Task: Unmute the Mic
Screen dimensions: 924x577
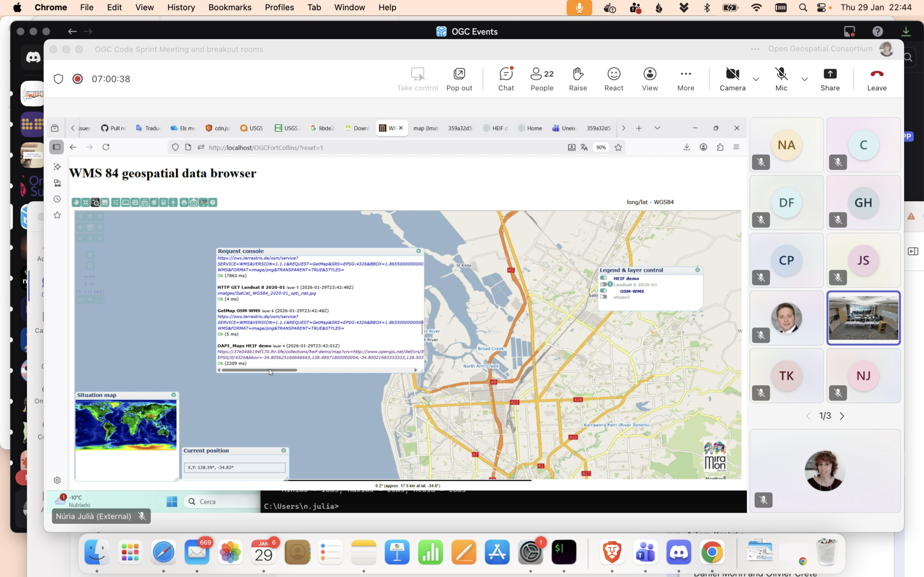Action: [x=781, y=79]
